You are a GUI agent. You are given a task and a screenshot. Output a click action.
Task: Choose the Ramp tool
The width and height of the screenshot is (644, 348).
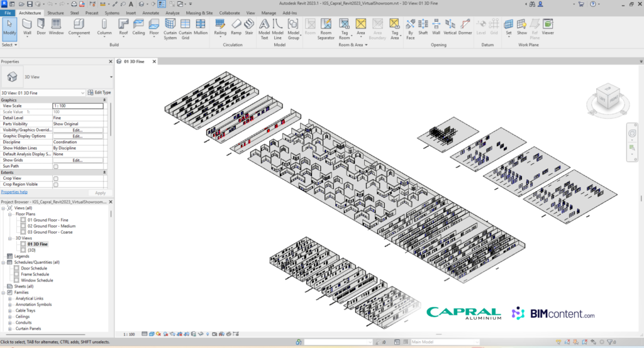236,28
